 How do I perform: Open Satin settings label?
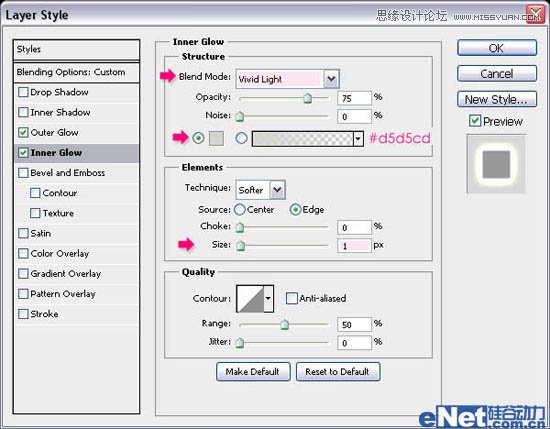tap(41, 233)
